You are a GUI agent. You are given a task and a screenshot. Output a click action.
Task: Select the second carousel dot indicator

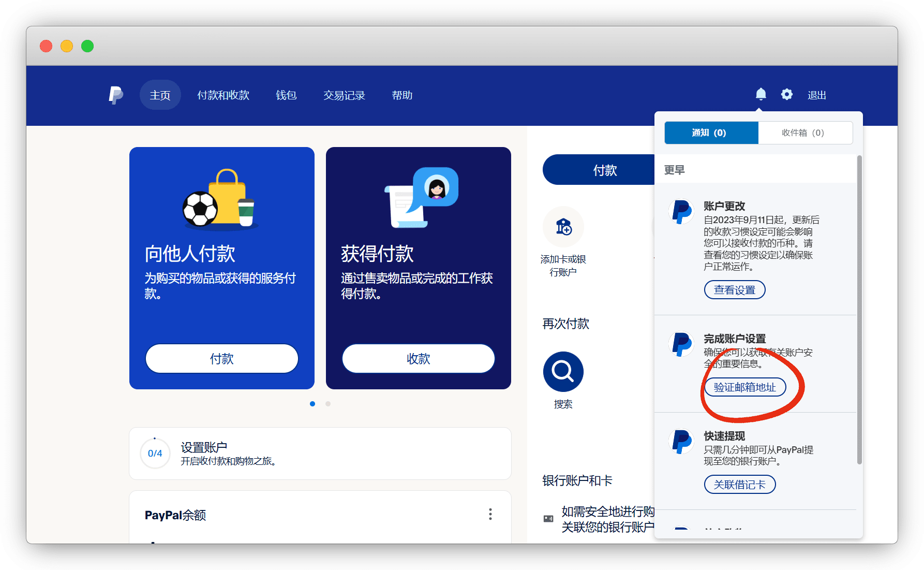pos(328,404)
